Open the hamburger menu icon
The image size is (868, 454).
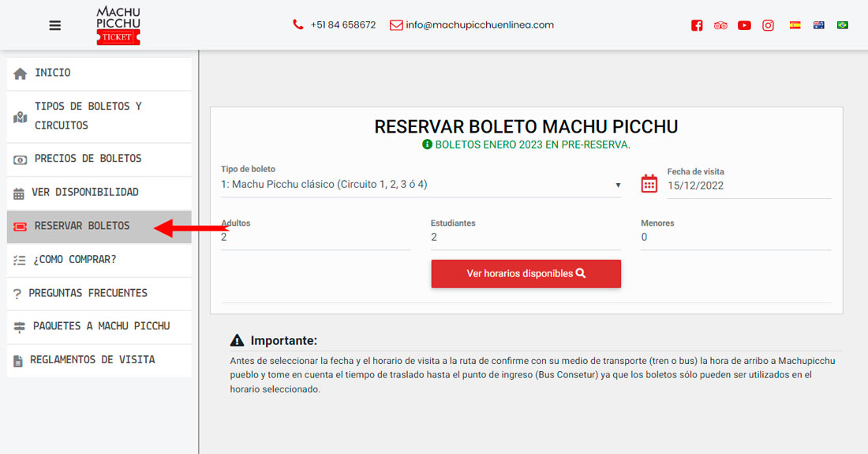[x=54, y=25]
